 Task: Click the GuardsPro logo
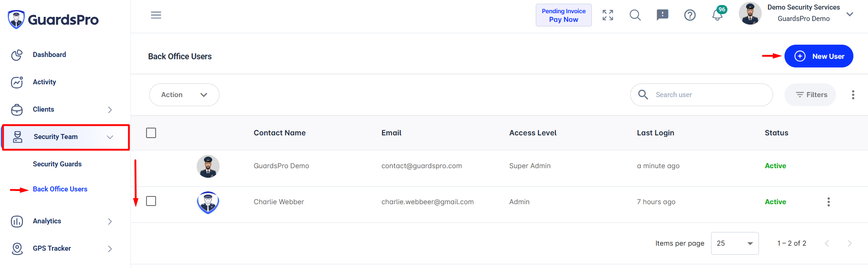pos(53,20)
